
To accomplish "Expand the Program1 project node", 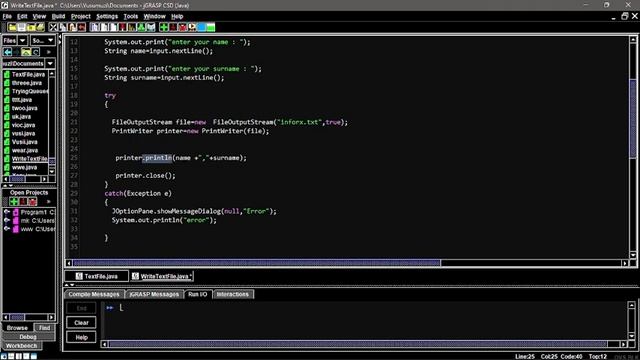I will (x=7, y=212).
